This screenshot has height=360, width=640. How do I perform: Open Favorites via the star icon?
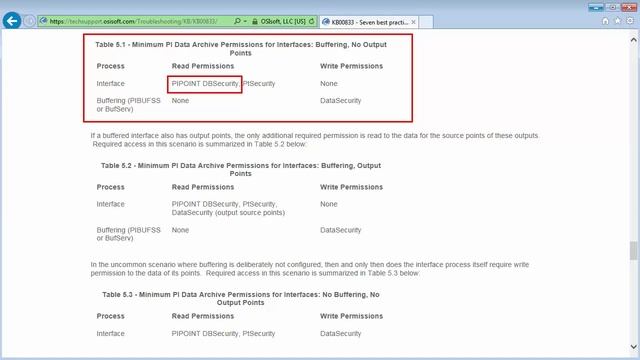click(x=618, y=21)
